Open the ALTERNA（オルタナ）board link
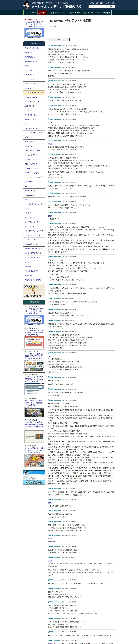The width and height of the screenshot is (138, 644). coord(34,169)
